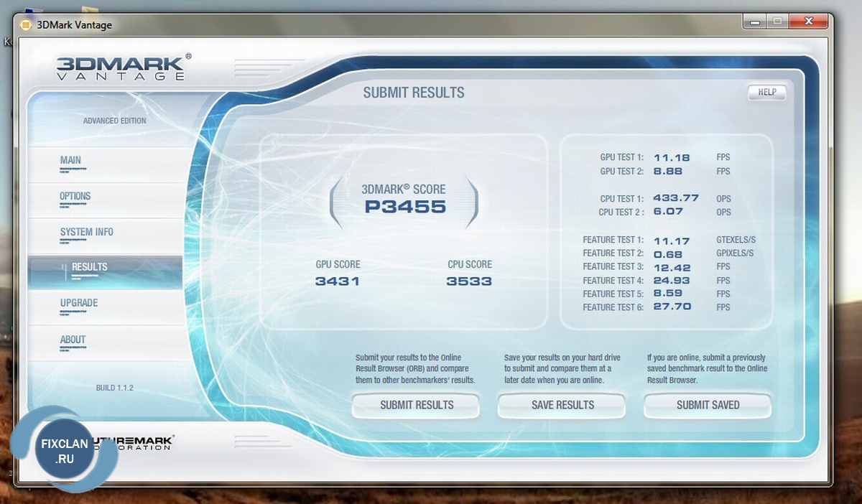Click the GPU SCORE label
The width and height of the screenshot is (862, 504).
point(338,265)
